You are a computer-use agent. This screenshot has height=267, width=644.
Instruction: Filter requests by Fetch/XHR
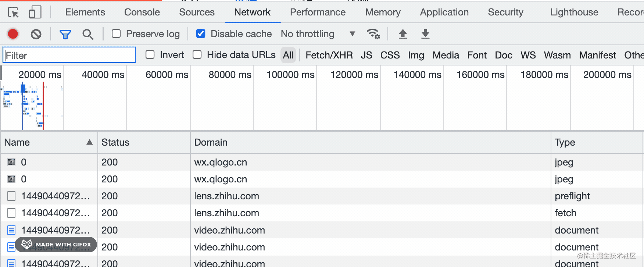pyautogui.click(x=329, y=55)
